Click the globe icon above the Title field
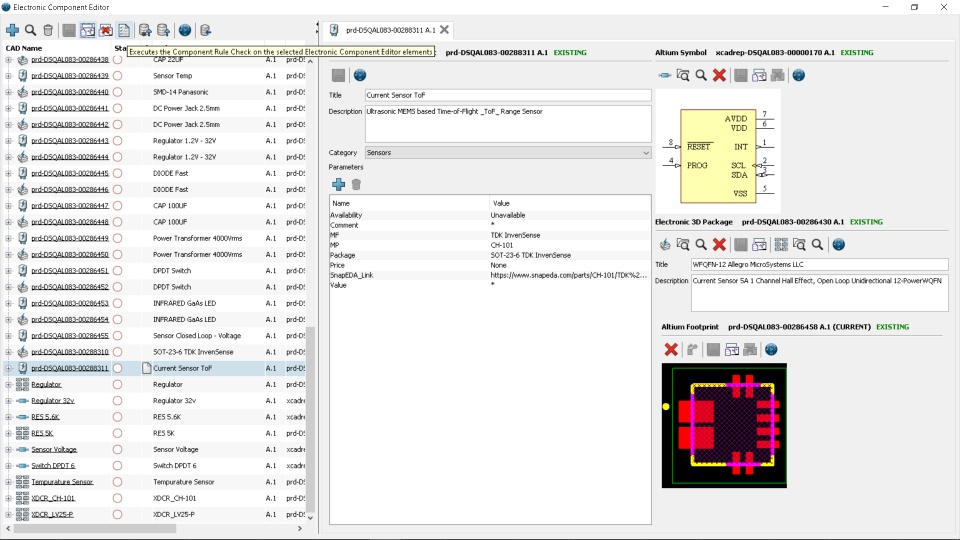The width and height of the screenshot is (960, 540). 360,75
